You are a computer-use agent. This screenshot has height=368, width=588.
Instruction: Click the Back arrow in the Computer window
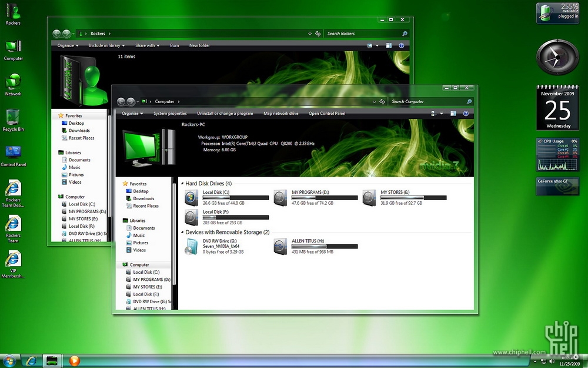[121, 101]
